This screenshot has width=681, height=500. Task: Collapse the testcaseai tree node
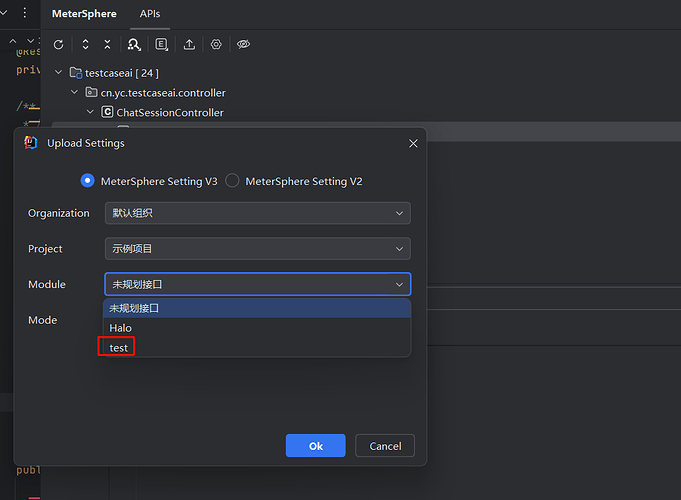coord(60,73)
